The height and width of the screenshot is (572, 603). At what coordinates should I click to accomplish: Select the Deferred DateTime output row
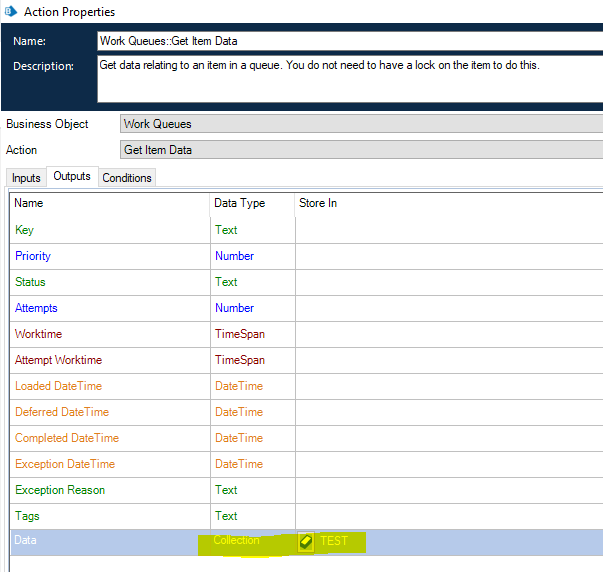306,412
